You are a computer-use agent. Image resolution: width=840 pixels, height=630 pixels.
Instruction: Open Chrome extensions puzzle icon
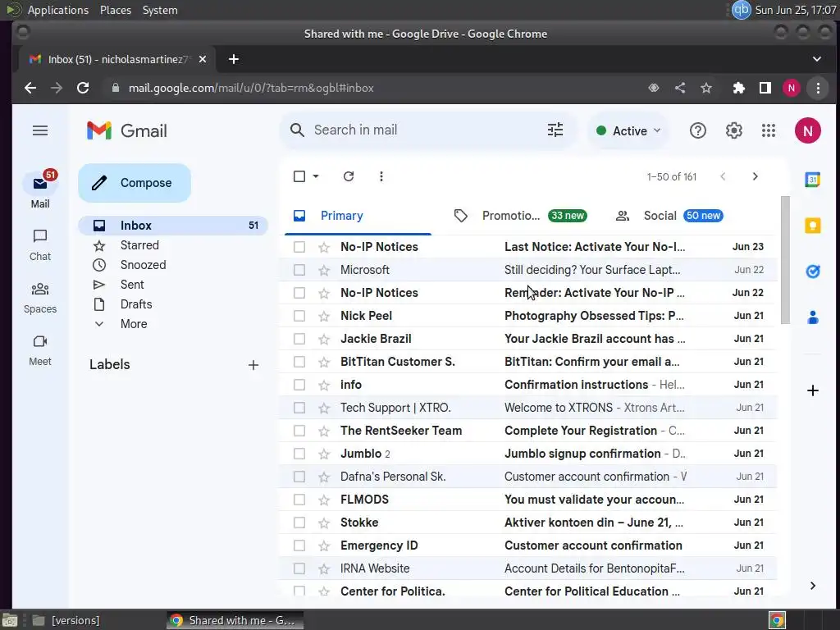tap(738, 88)
